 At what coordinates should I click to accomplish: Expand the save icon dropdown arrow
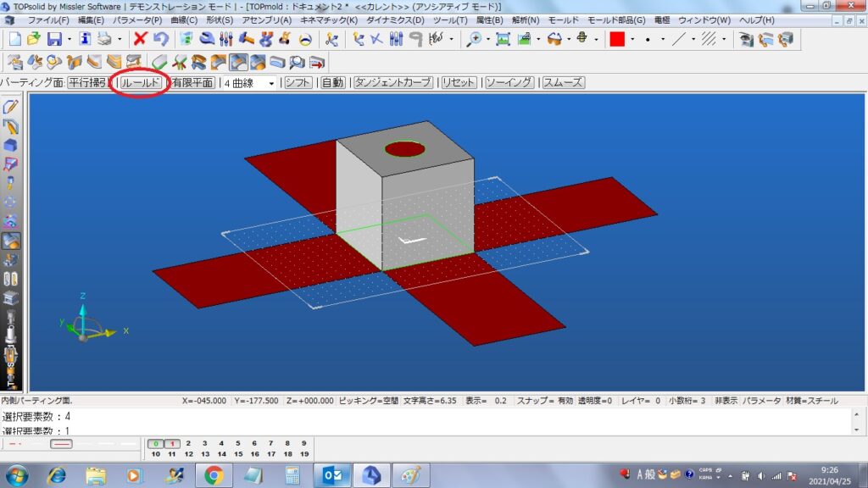[x=70, y=39]
